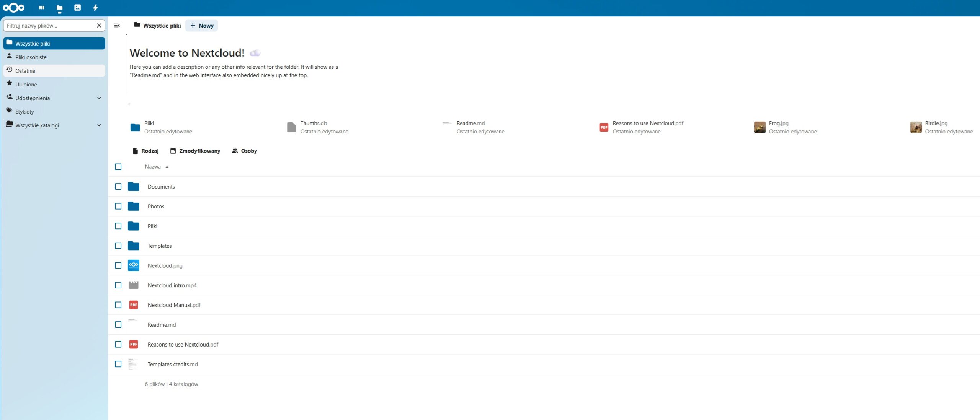Open recent Pliki folder card
980x420 pixels.
coord(161,127)
